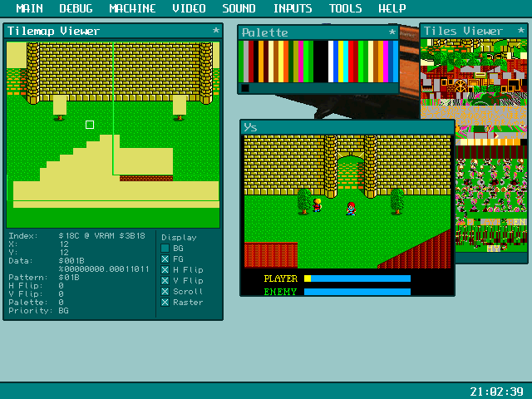Click the Palette window star icon
Screen dimensions: 532x399
392,32
